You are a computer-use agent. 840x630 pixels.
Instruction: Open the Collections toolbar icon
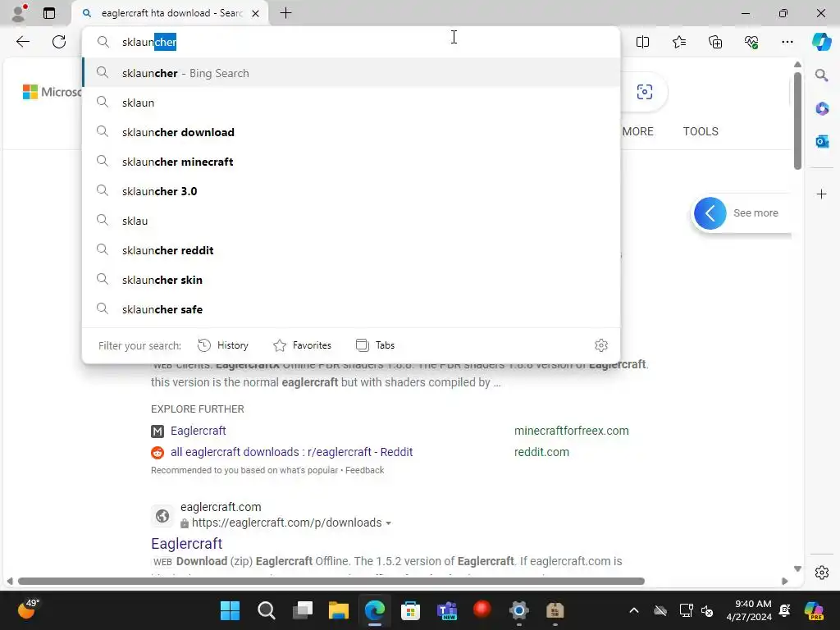715,42
